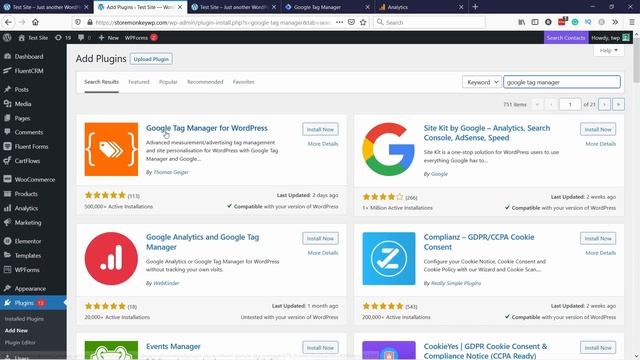
Task: Open author Thomas Geiger link
Action: 171,172
